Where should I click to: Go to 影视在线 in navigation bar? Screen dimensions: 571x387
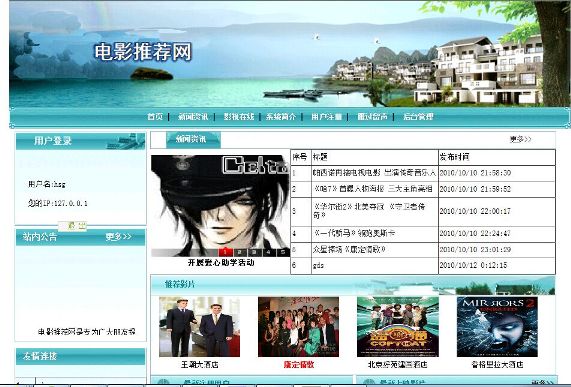click(x=239, y=117)
